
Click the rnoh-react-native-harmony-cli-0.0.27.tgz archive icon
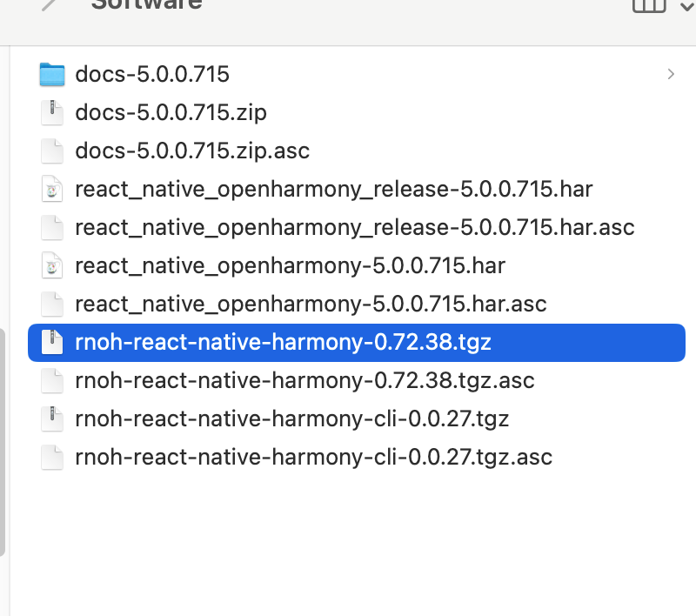click(52, 418)
